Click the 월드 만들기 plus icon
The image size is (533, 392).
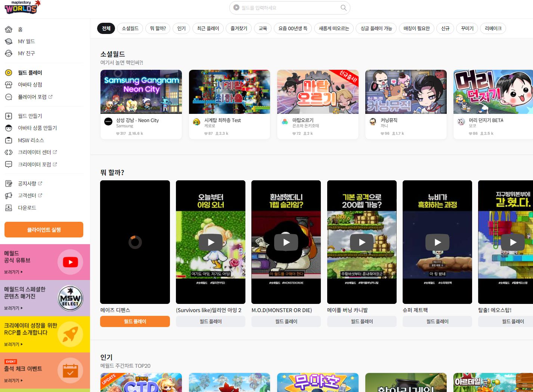pyautogui.click(x=9, y=116)
